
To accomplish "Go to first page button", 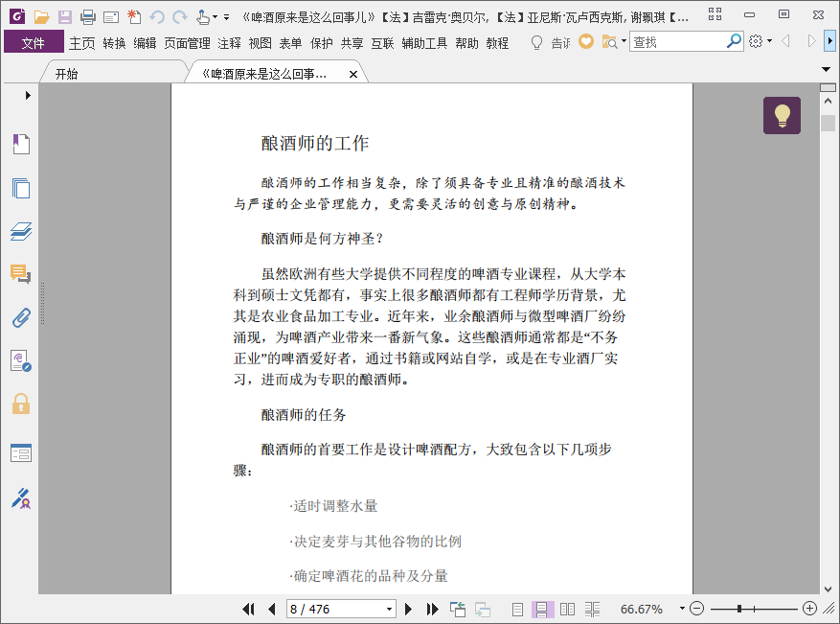I will pos(248,609).
